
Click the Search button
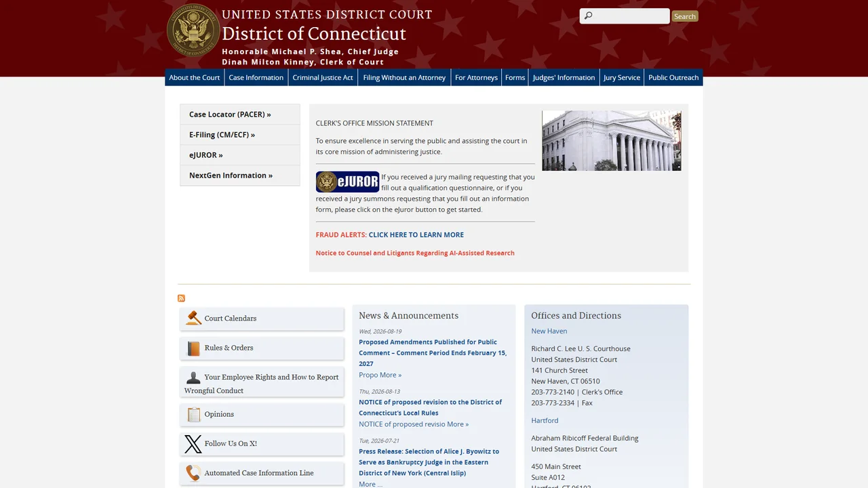pos(685,16)
